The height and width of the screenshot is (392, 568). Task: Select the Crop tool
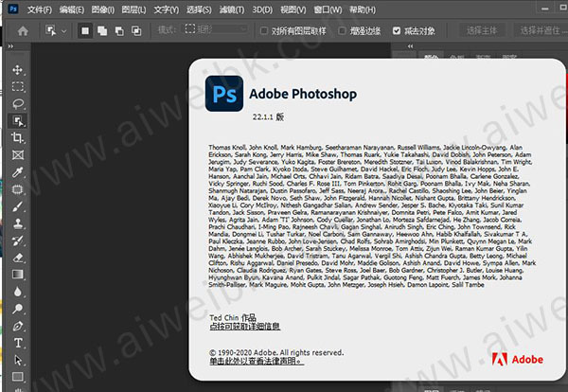pyautogui.click(x=17, y=137)
